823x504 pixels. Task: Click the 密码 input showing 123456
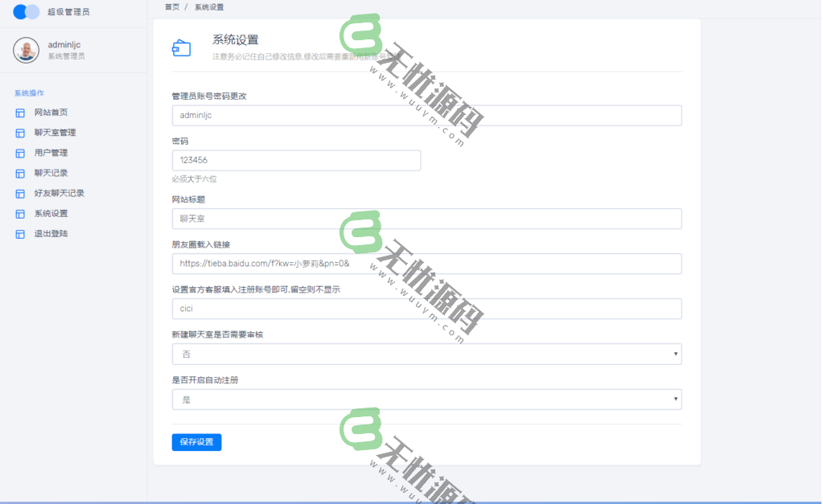click(x=295, y=160)
